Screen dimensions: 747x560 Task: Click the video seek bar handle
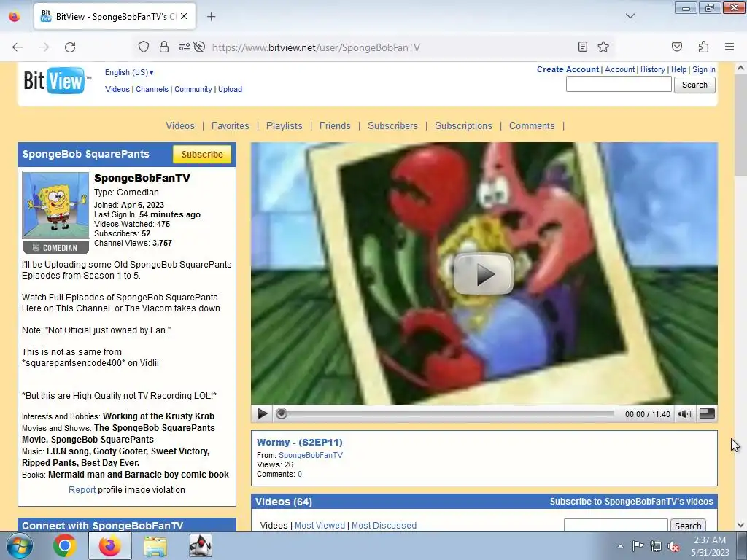281,414
